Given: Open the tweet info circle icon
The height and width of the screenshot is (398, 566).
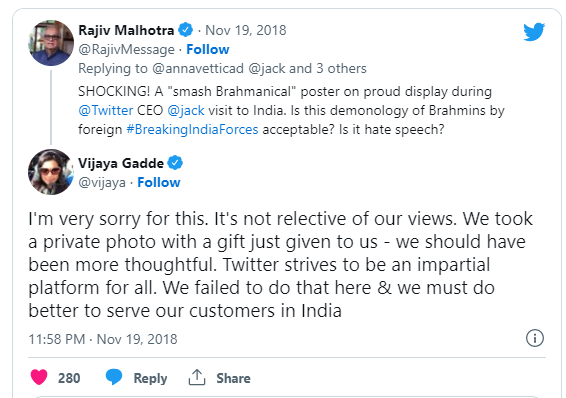Looking at the screenshot, I should [x=535, y=338].
